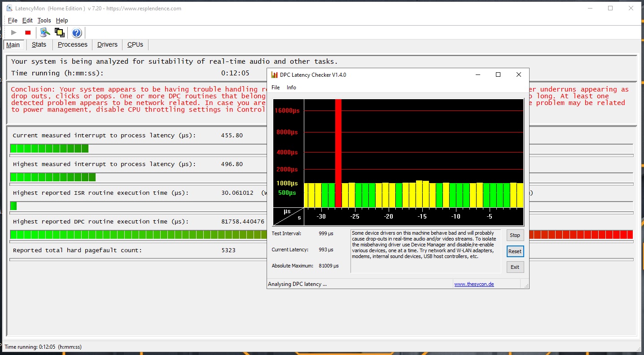Open DPC Latency Checker File menu
The height and width of the screenshot is (355, 644).
(276, 88)
